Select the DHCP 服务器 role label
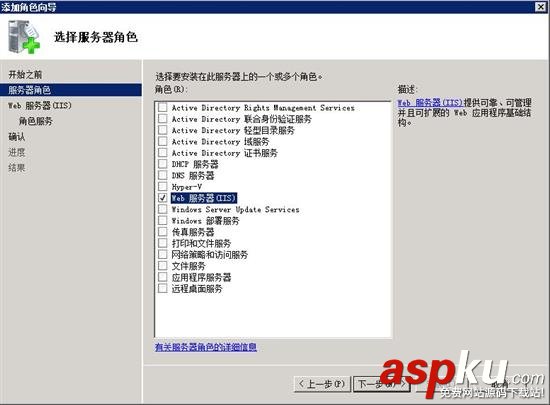 [x=195, y=164]
